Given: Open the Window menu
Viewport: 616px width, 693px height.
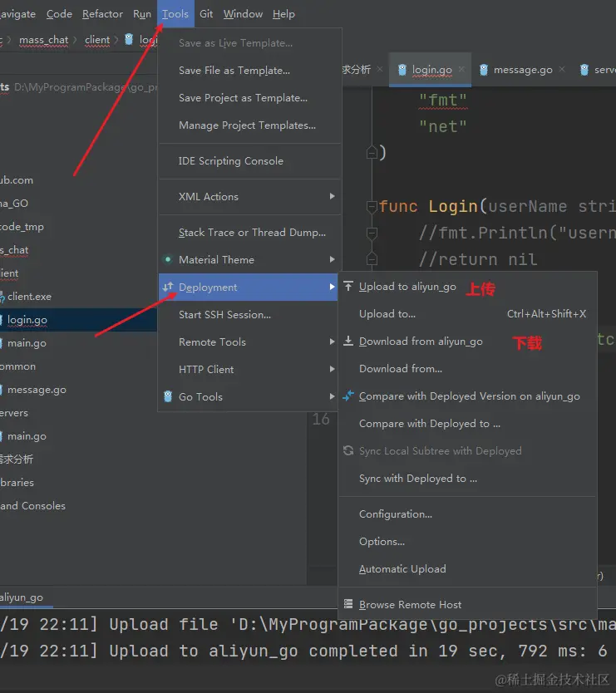Looking at the screenshot, I should tap(243, 14).
